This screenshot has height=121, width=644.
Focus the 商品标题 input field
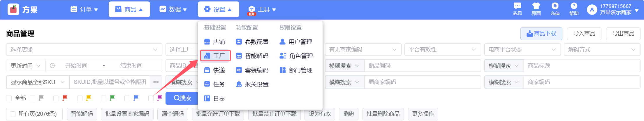581,66
